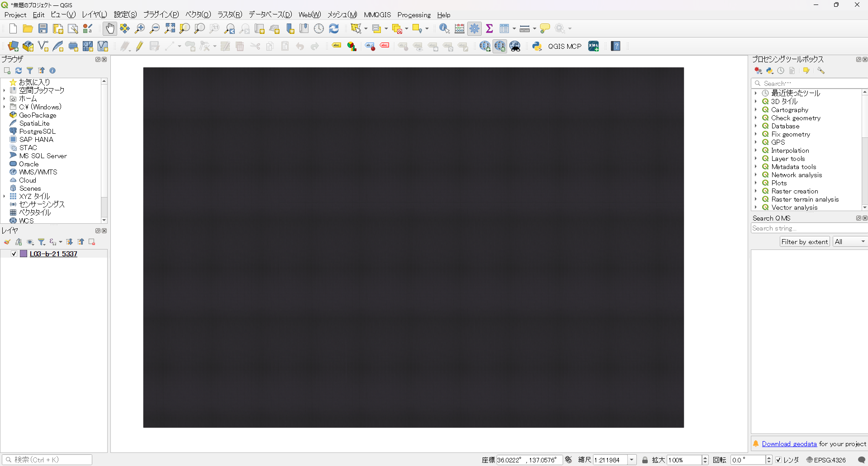Open the Processing toolbox gear icon
The height and width of the screenshot is (466, 868).
coord(474,28)
